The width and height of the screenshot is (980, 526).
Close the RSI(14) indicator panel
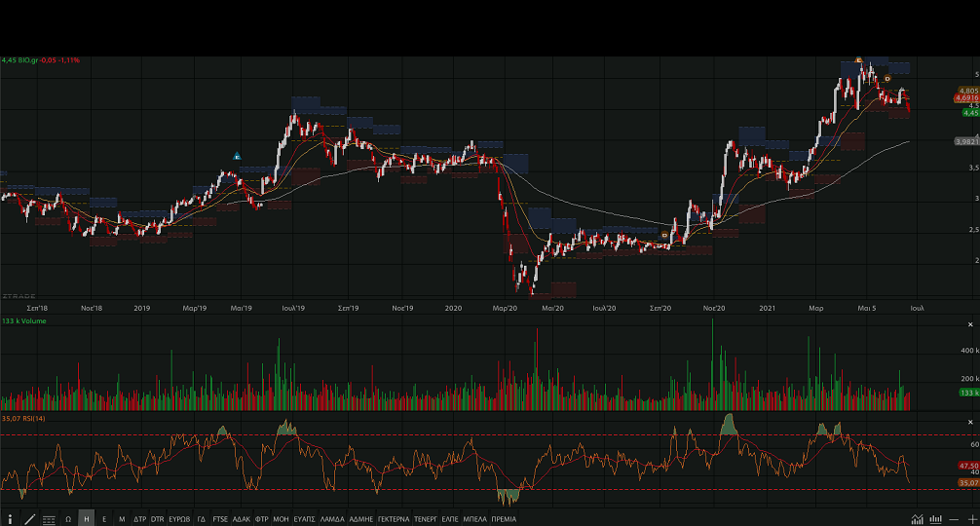click(x=971, y=421)
